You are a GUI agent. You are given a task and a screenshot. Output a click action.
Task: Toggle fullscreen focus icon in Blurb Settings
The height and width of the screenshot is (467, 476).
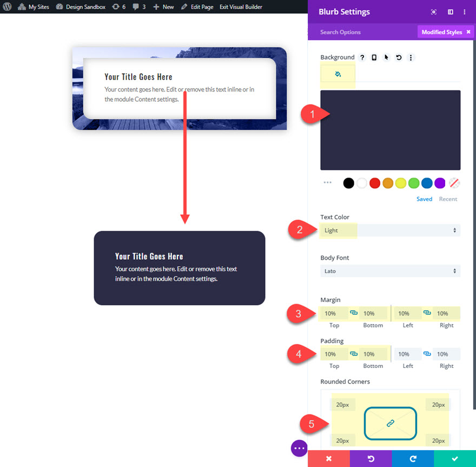coord(433,12)
